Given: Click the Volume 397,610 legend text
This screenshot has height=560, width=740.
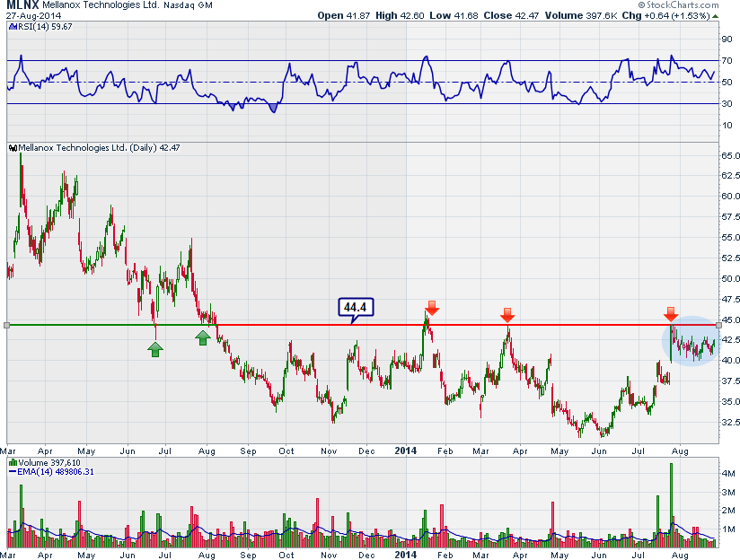Looking at the screenshot, I should pyautogui.click(x=49, y=463).
